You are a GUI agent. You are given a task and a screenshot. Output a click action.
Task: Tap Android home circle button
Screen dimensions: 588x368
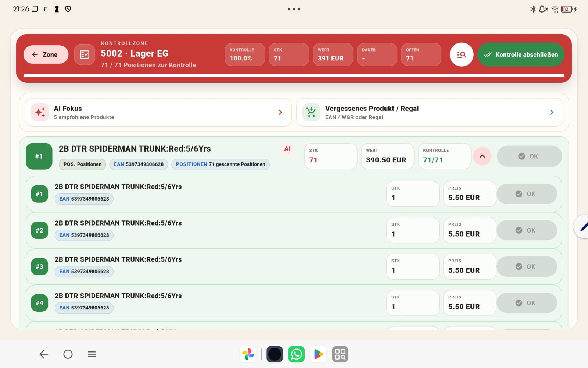68,354
